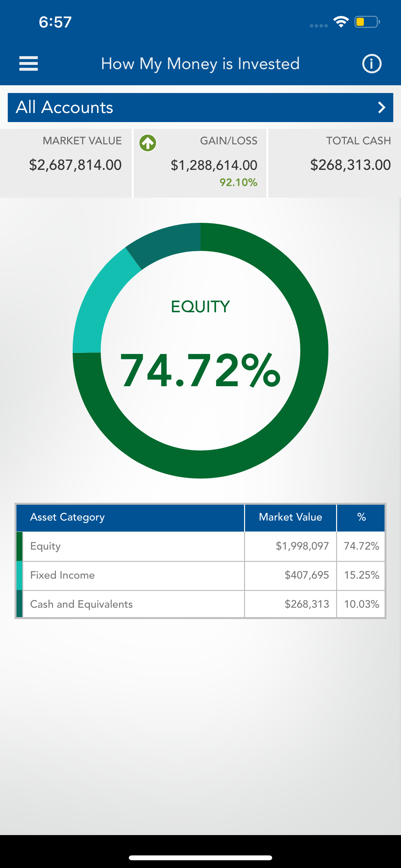Tap the Gain/Loss summary tile

[200, 163]
